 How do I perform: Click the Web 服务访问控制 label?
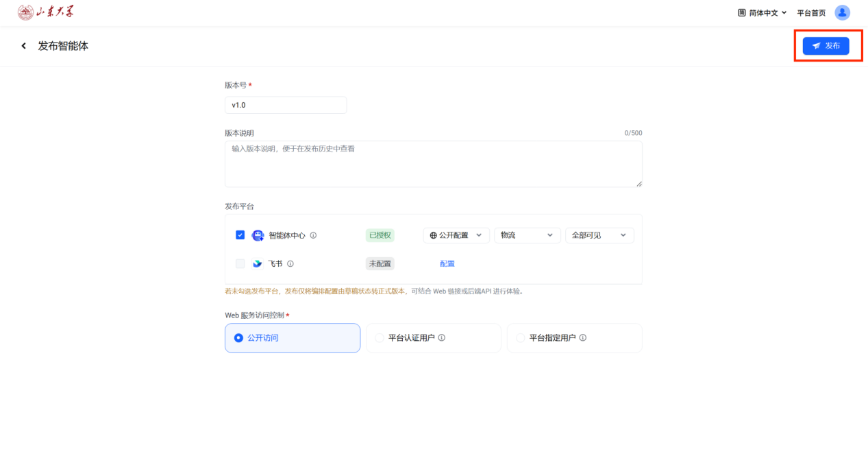tap(255, 315)
